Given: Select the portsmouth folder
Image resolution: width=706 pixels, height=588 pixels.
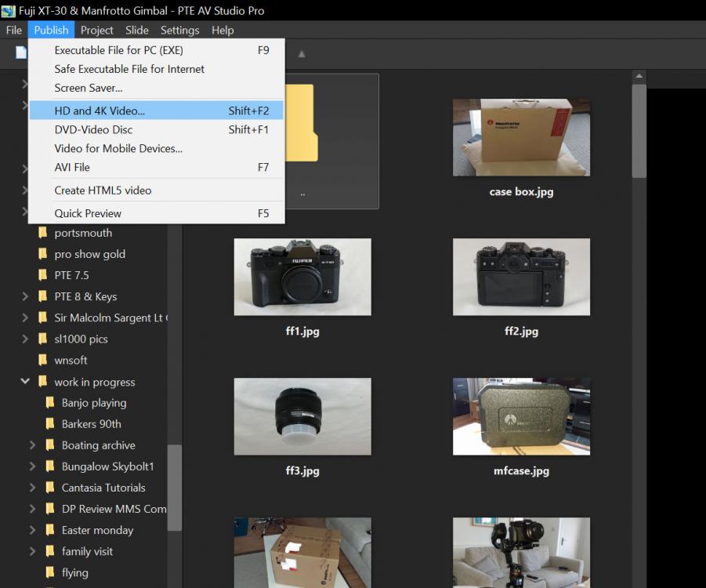Looking at the screenshot, I should pos(83,233).
